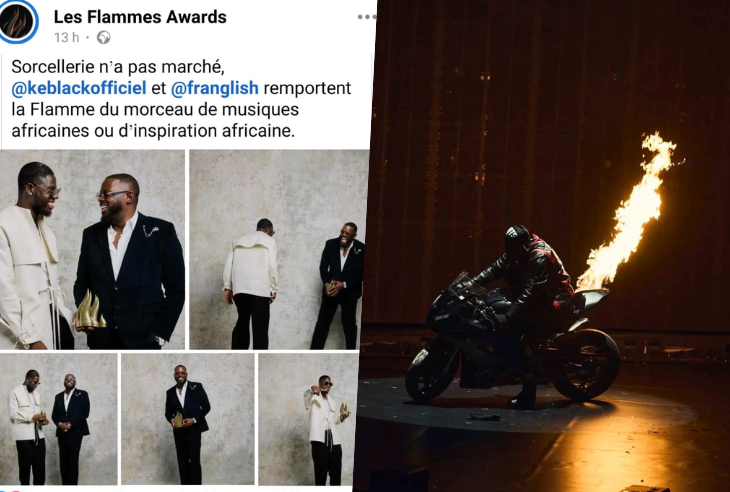
Task: Open the flaming motorcycle stage photo
Action: pyautogui.click(x=545, y=246)
